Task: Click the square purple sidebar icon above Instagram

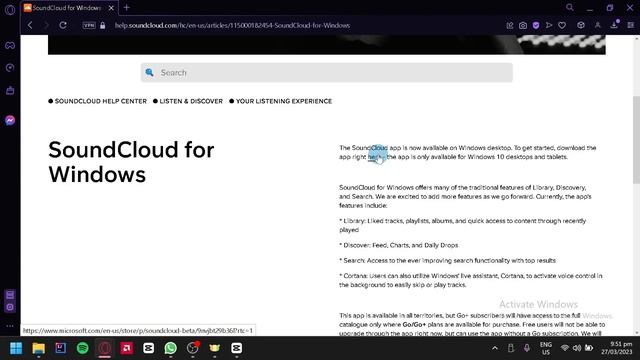Action: pos(10,295)
